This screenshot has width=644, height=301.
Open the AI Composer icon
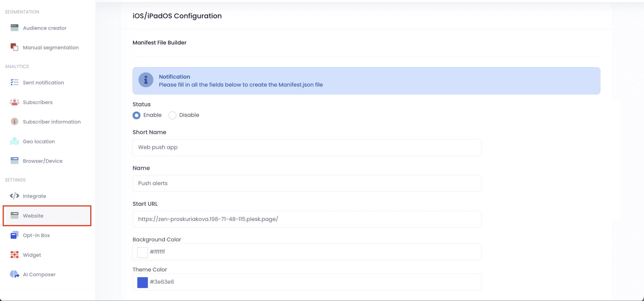[x=14, y=274]
